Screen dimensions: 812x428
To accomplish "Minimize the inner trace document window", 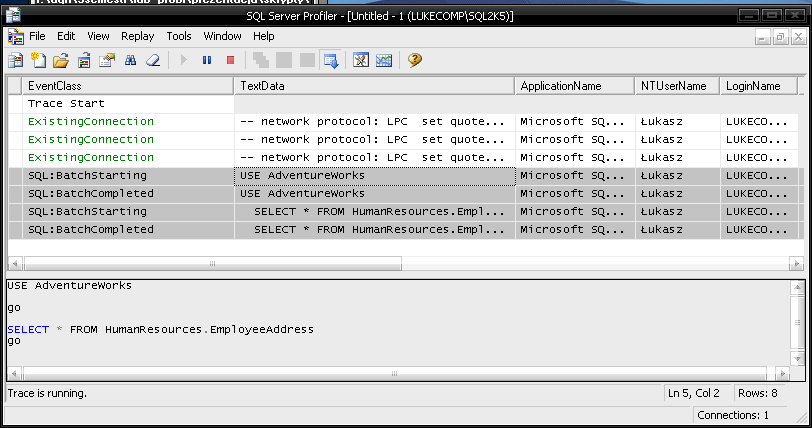I will click(x=762, y=37).
